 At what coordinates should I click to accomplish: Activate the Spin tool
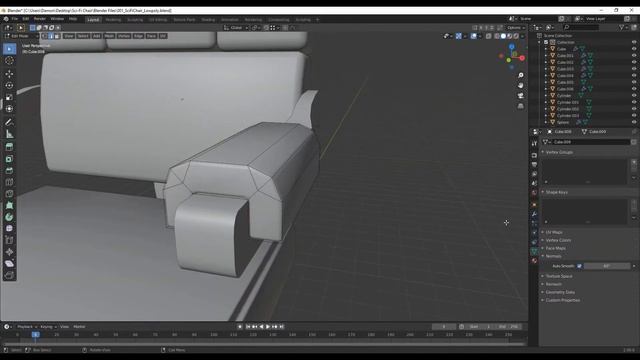pos(9,217)
